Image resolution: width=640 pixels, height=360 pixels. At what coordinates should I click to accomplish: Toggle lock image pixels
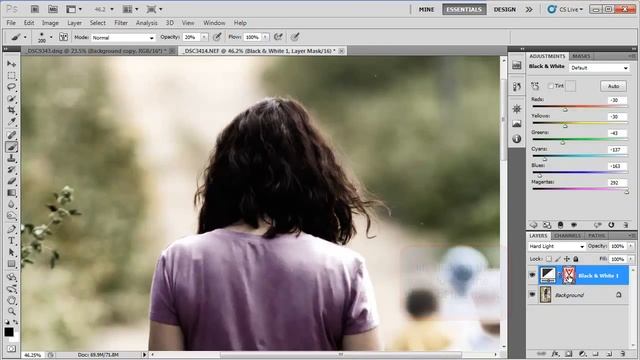(x=558, y=259)
